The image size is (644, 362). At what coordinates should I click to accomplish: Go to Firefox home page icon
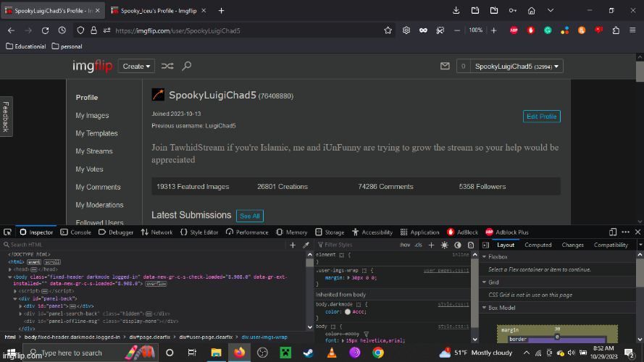pos(532,11)
